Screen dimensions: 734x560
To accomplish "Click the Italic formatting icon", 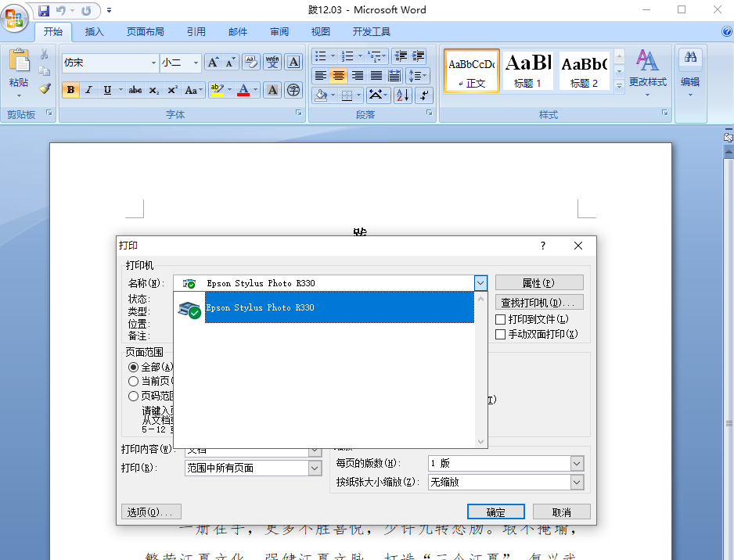I will click(89, 90).
